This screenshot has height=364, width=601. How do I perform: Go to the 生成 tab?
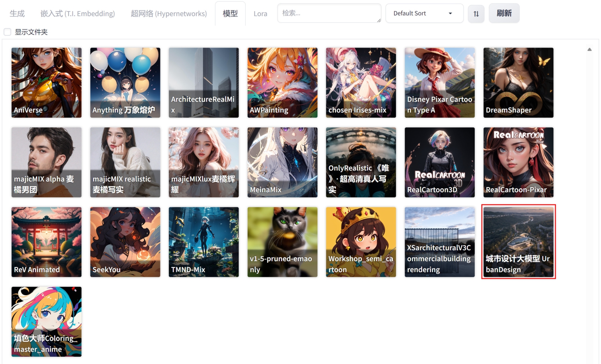point(17,14)
